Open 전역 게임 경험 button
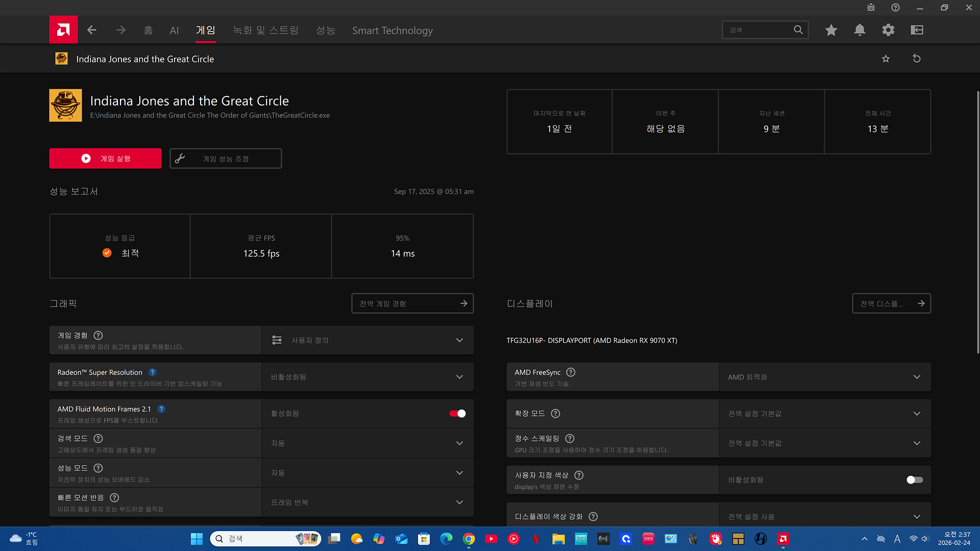This screenshot has width=980, height=551. click(x=412, y=304)
